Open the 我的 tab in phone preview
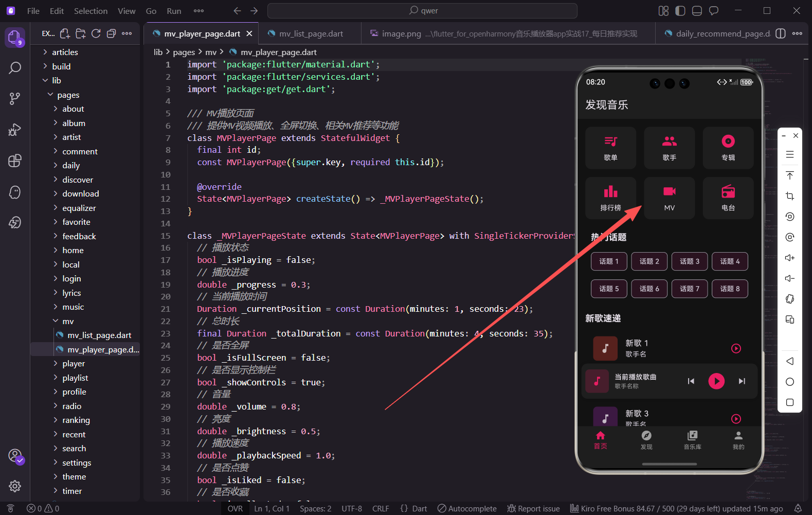This screenshot has height=515, width=812. pos(738,440)
